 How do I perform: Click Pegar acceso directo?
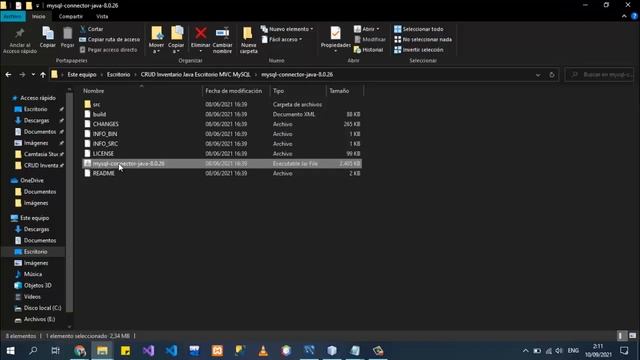click(108, 50)
